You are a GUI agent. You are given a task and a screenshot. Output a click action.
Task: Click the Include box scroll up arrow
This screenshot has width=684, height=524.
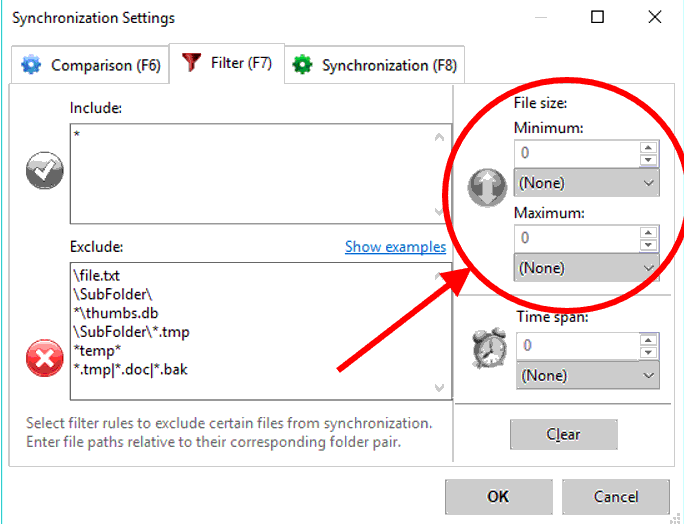(x=439, y=138)
